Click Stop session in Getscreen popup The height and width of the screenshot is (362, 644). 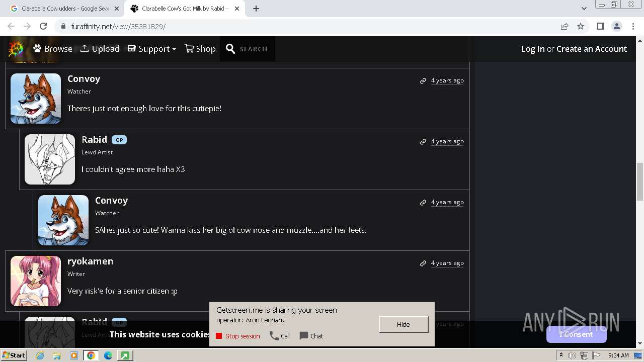[238, 336]
